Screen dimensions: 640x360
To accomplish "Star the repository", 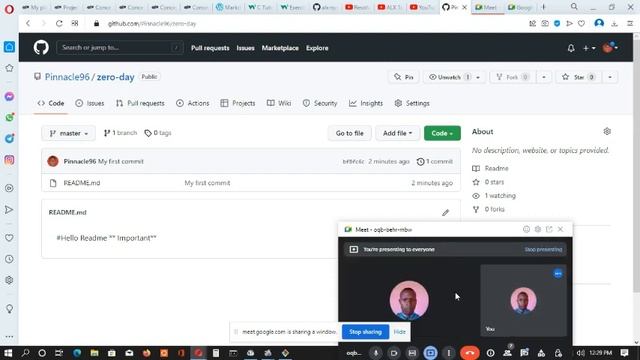I will coord(579,77).
